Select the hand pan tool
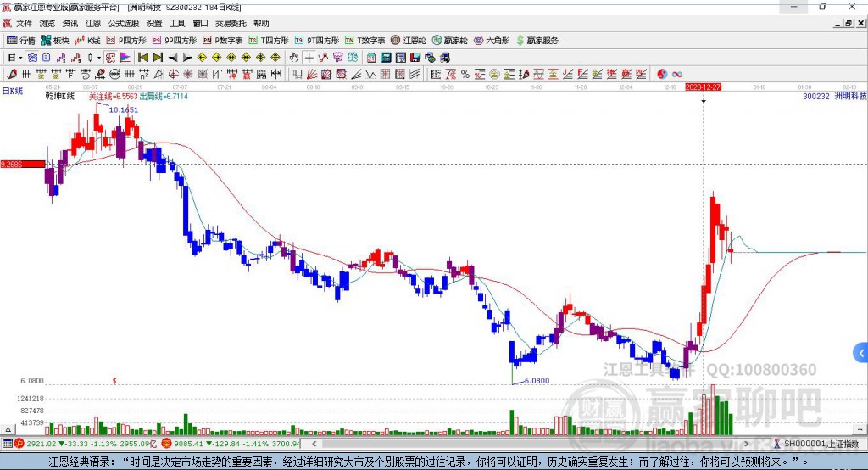The height and width of the screenshot is (470, 868). pyautogui.click(x=294, y=58)
